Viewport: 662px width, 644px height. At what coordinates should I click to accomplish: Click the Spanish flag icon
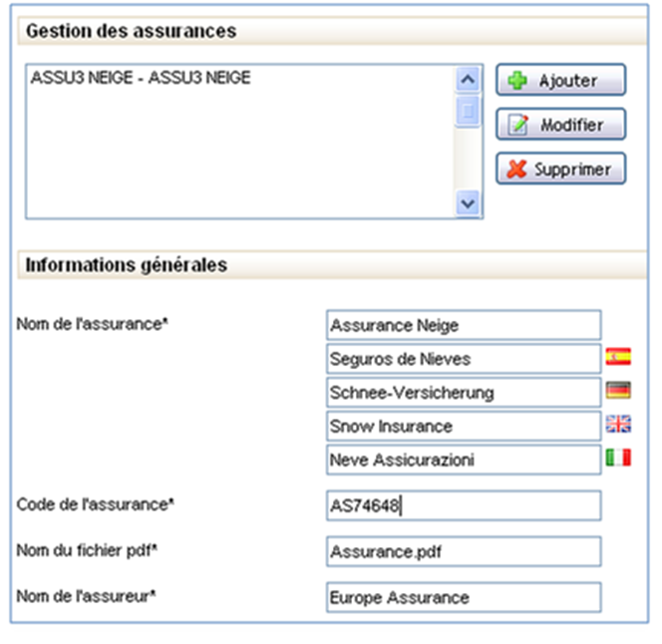tap(618, 357)
